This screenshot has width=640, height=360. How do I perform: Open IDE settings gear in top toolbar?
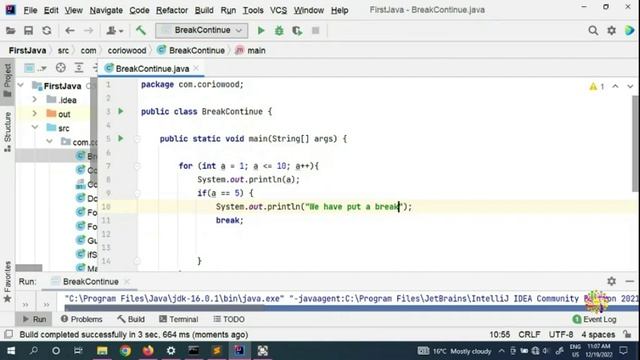coord(611,31)
